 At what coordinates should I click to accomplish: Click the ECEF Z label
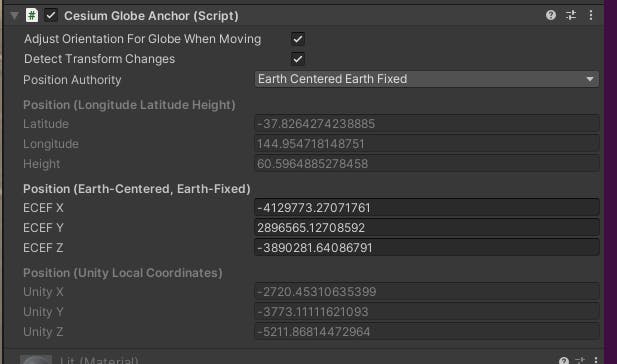click(43, 248)
